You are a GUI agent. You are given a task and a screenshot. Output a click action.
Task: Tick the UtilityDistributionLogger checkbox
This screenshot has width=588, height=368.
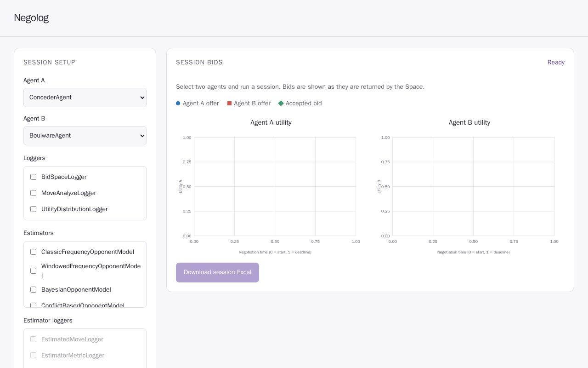(33, 209)
